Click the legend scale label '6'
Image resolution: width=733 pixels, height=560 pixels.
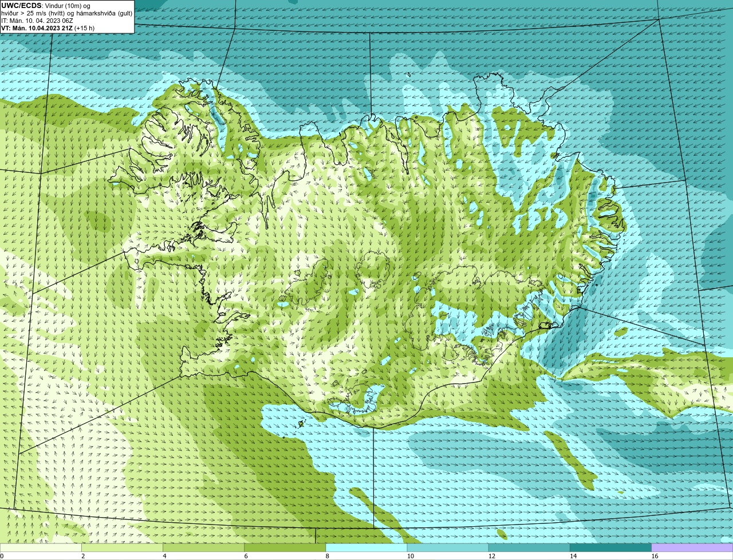point(246,556)
